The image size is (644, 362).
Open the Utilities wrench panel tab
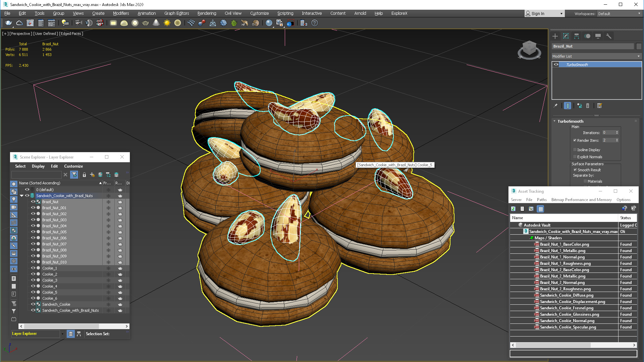[x=609, y=36]
